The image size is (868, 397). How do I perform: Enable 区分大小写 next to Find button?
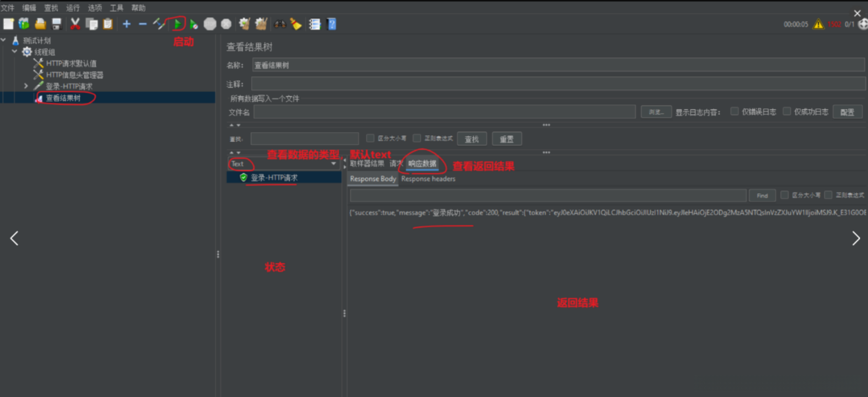(x=784, y=195)
